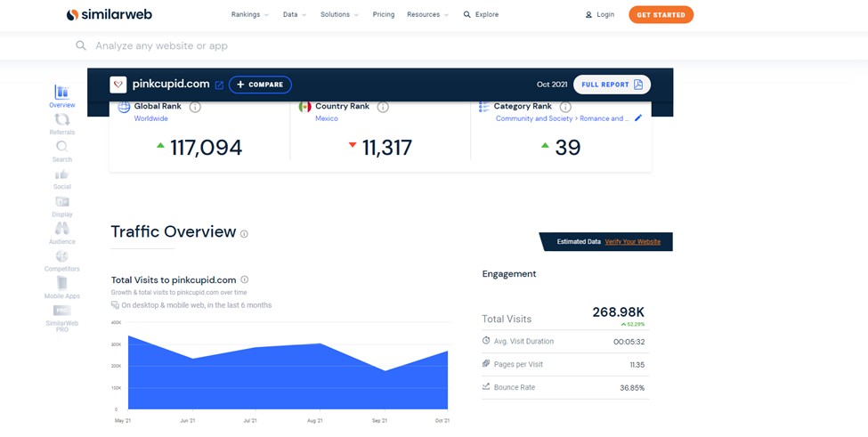The height and width of the screenshot is (437, 868).
Task: Follow the Verify Your Website link
Action: coord(632,242)
